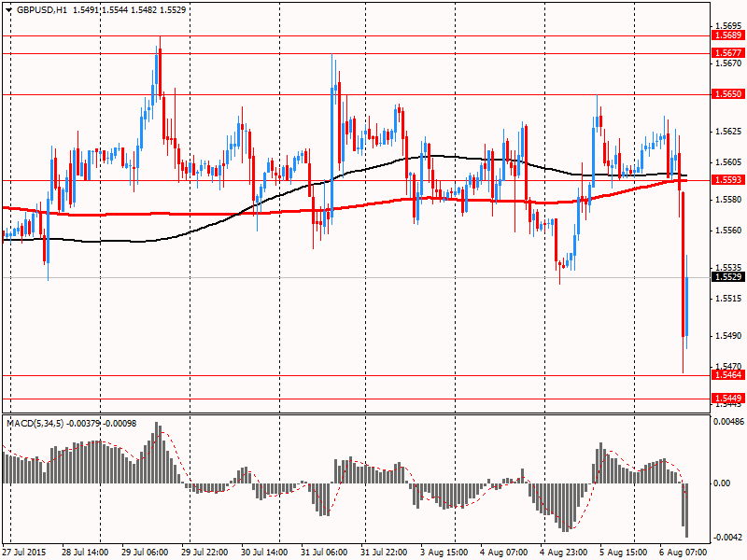This screenshot has width=747, height=560.
Task: Click the 1.5593 red price label
Action: pos(727,180)
